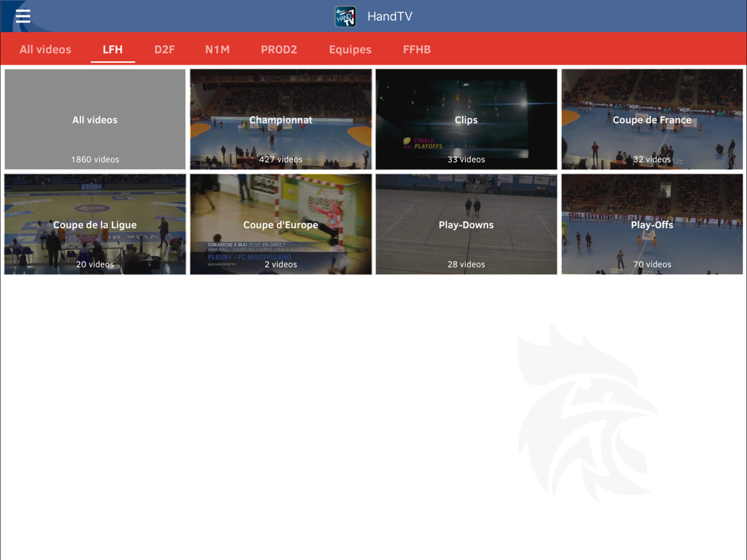Open the hamburger menu icon
This screenshot has width=747, height=560.
point(23,16)
